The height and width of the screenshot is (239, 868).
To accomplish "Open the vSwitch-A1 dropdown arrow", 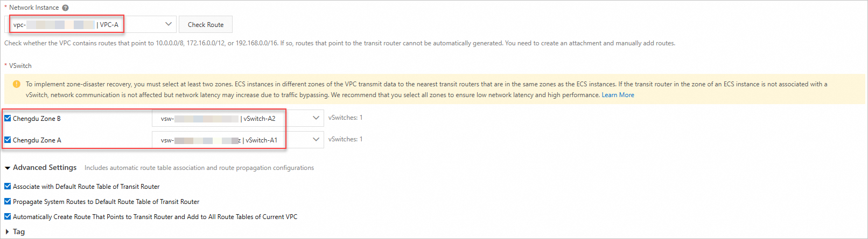I will point(316,139).
